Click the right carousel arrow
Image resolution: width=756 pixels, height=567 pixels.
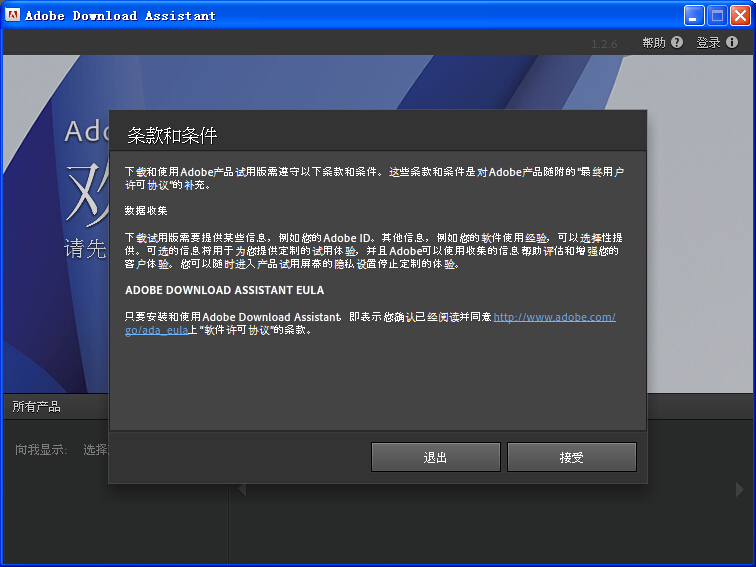(740, 489)
